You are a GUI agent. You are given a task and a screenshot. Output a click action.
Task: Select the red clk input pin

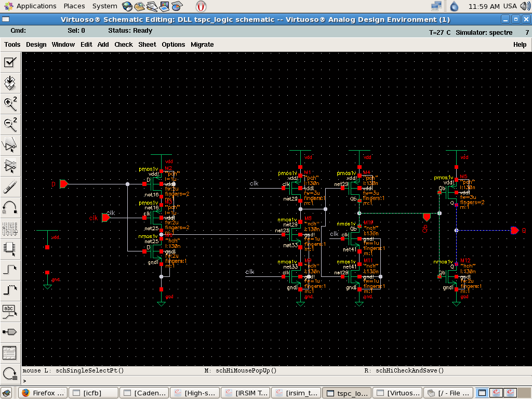coord(106,218)
